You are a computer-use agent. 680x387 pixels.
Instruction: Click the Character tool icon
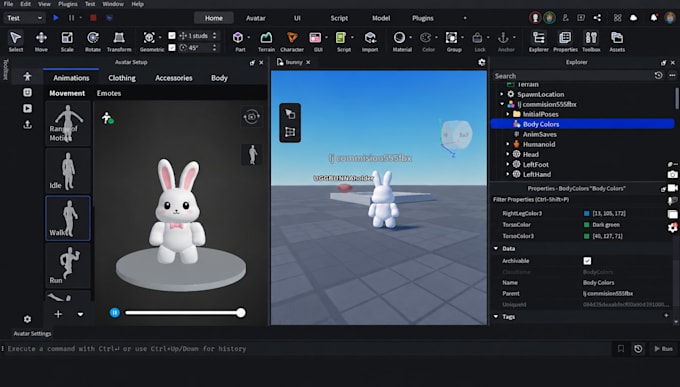pos(292,38)
